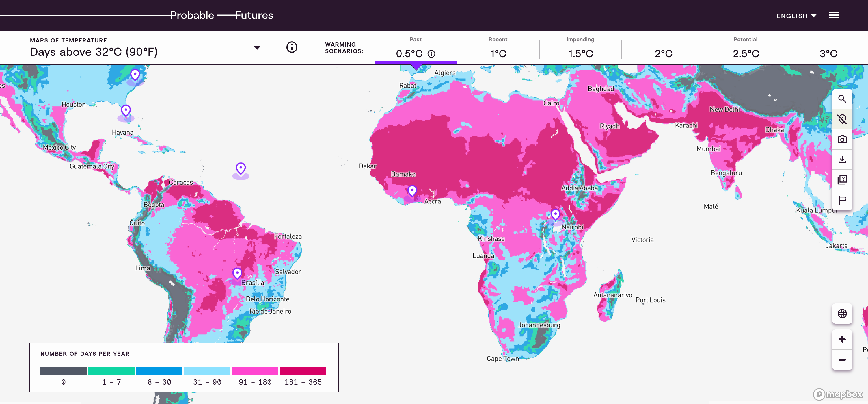The width and height of the screenshot is (868, 404).
Task: Click the 181 – 365 days legend swatch
Action: point(303,371)
